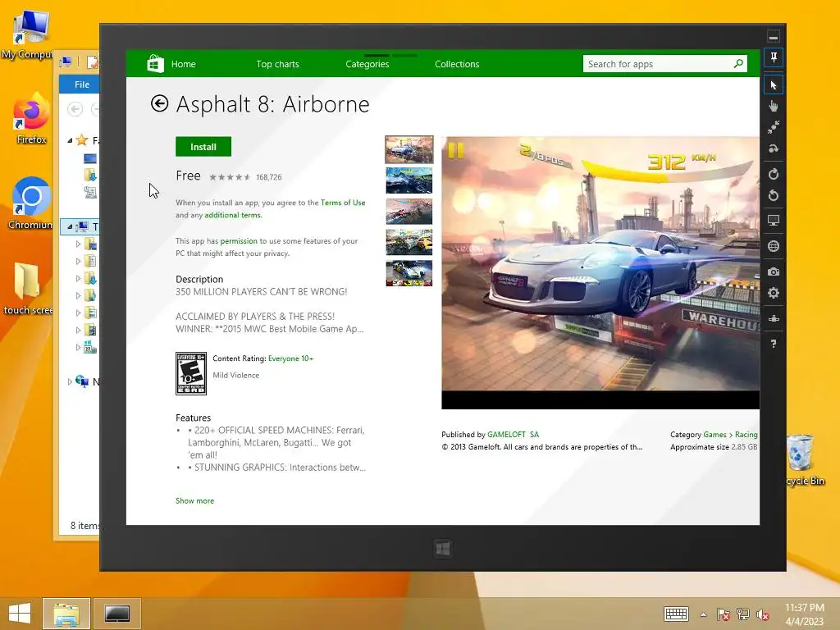Image resolution: width=840 pixels, height=630 pixels.
Task: Select the Firefox desktop shortcut
Action: tap(31, 119)
